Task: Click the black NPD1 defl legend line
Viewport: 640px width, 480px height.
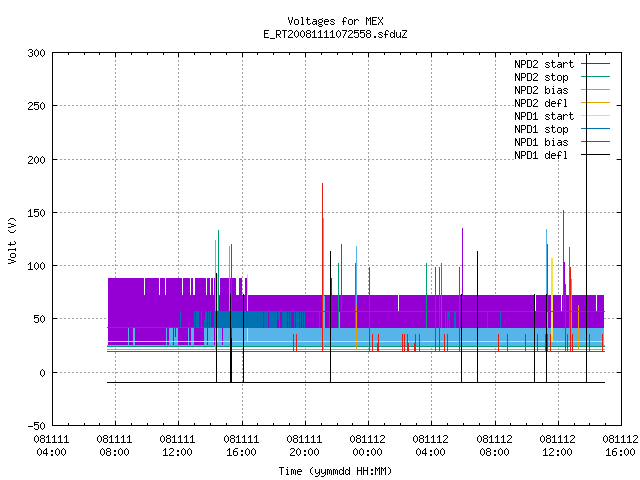Action: 596,155
